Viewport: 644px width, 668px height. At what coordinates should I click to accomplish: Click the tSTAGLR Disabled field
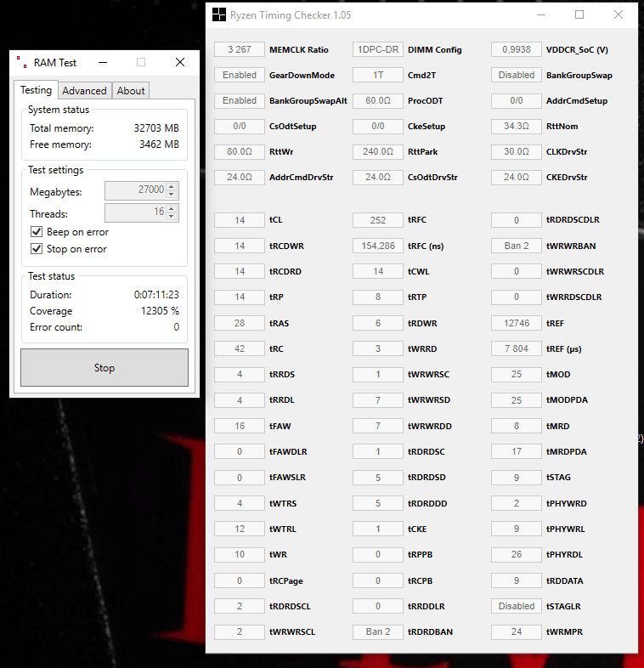point(517,606)
